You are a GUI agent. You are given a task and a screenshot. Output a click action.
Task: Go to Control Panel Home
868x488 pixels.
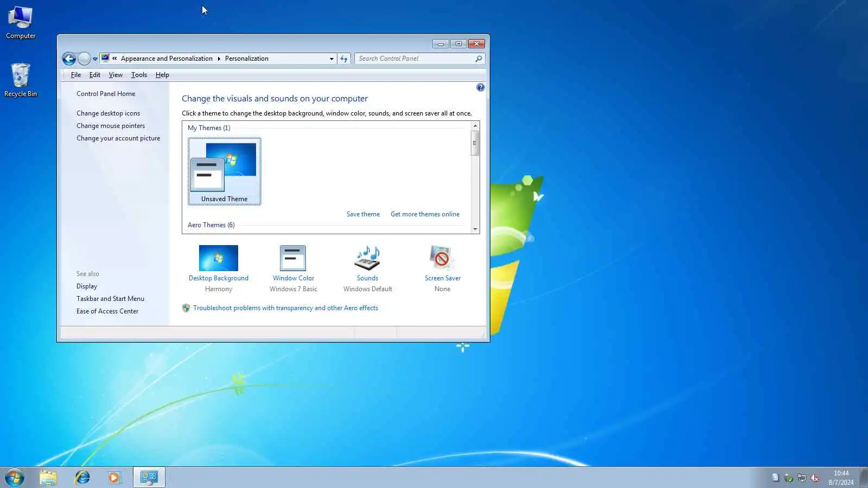(106, 94)
